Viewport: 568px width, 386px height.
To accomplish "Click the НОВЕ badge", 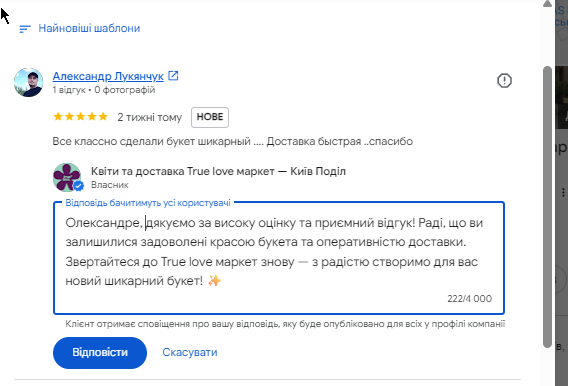I will coord(210,117).
